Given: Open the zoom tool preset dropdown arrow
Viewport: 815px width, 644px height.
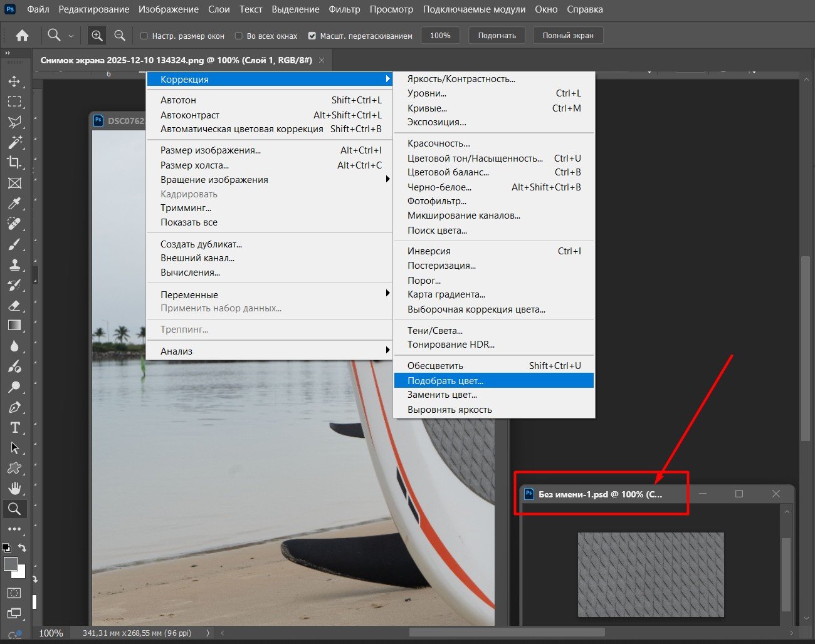Looking at the screenshot, I should [x=71, y=36].
